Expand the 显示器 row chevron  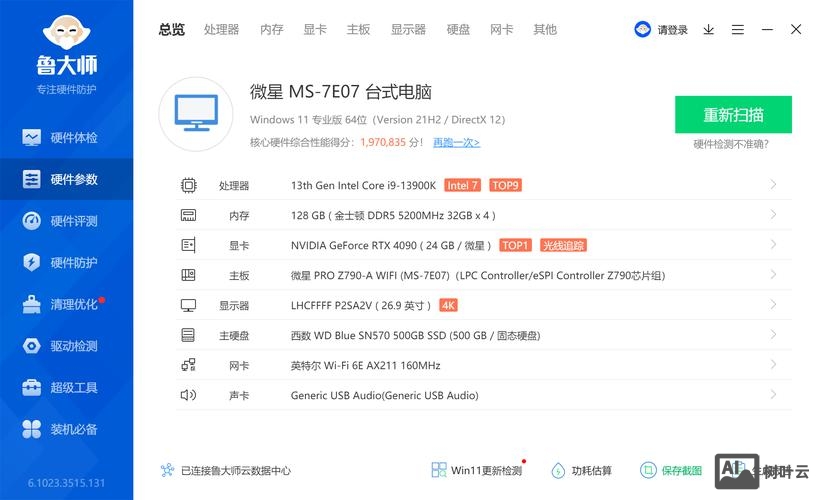coord(773,305)
